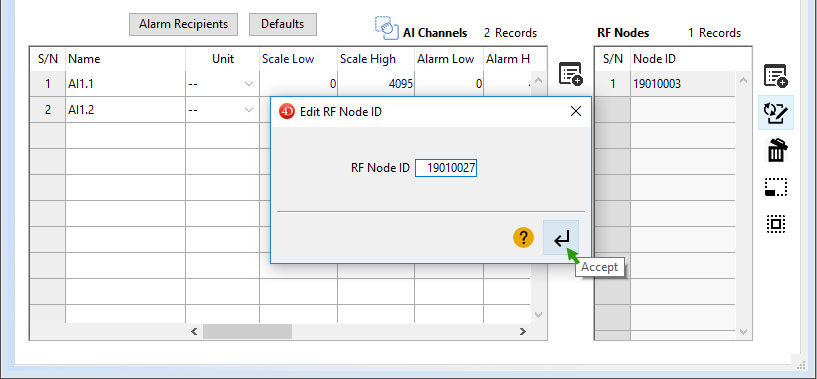Screen dimensions: 817x379
Task: Open the Unit dropdown for AI1.1
Action: point(249,84)
